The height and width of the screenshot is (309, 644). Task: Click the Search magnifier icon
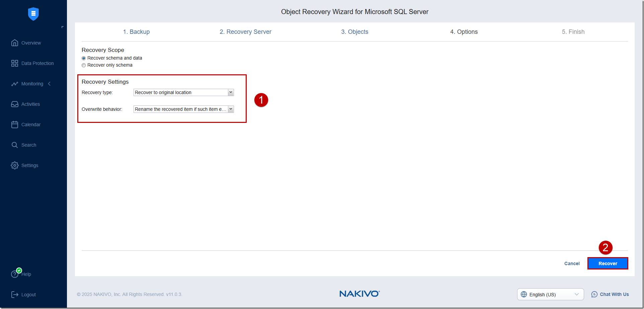[x=15, y=145]
